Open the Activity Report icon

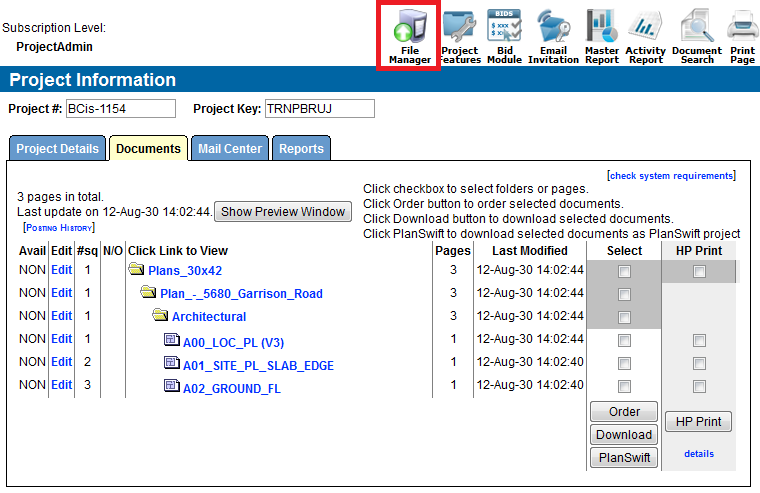[645, 36]
